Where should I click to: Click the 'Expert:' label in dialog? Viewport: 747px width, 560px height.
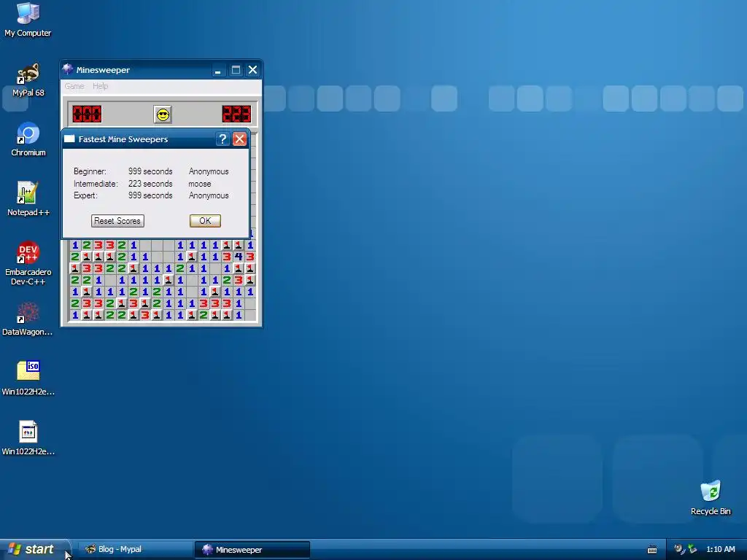tap(85, 195)
